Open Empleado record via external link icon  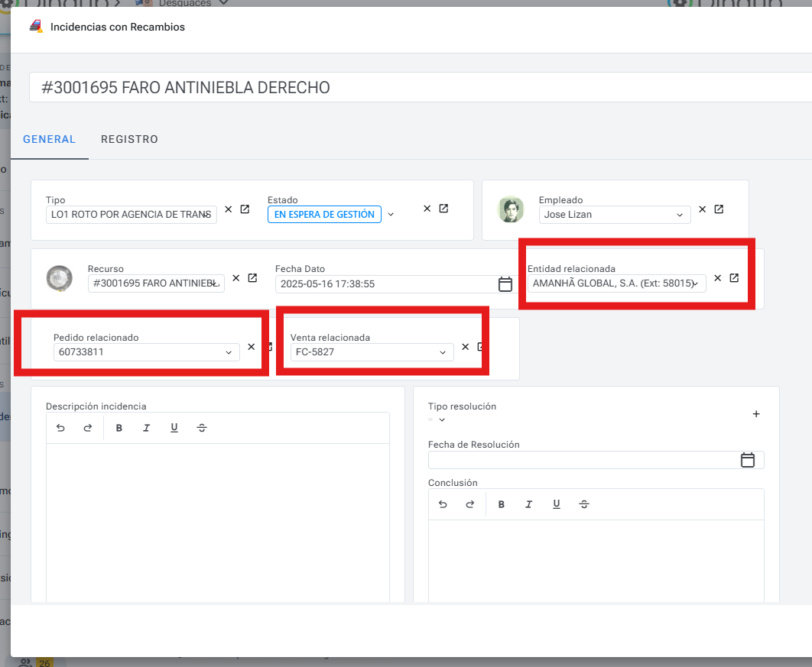pyautogui.click(x=719, y=209)
